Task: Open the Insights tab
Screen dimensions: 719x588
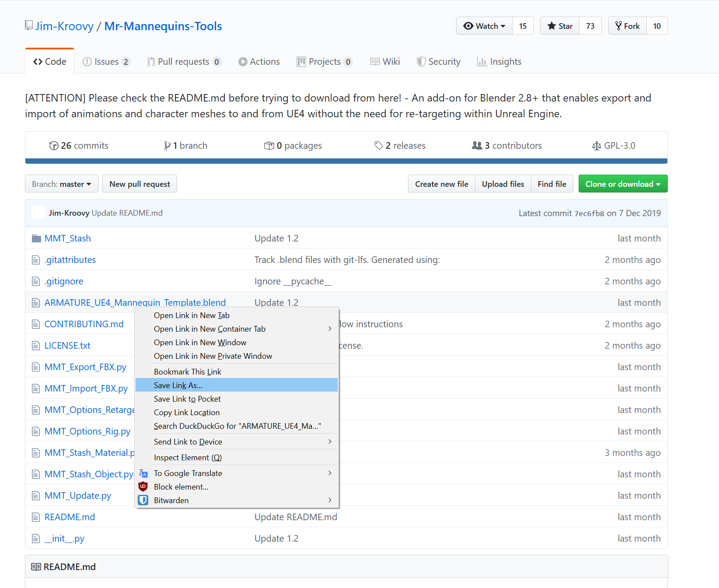Action: pos(499,62)
